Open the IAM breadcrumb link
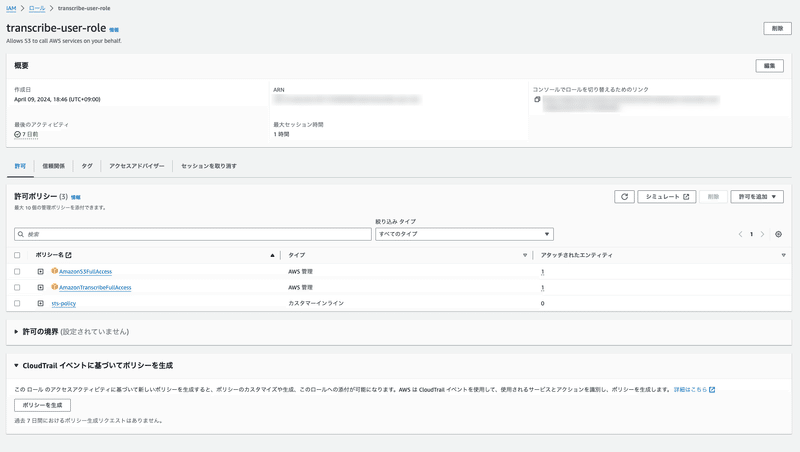This screenshot has width=800, height=452. pyautogui.click(x=11, y=8)
